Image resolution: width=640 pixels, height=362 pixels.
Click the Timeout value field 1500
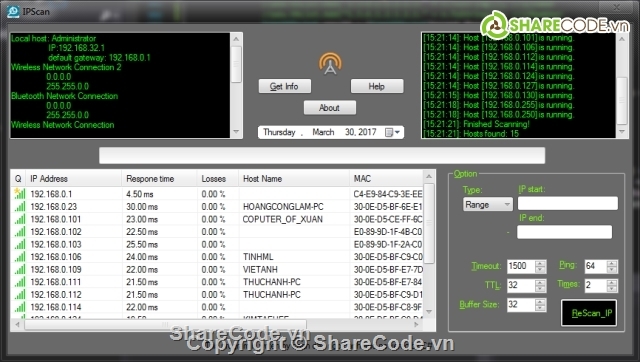(521, 266)
